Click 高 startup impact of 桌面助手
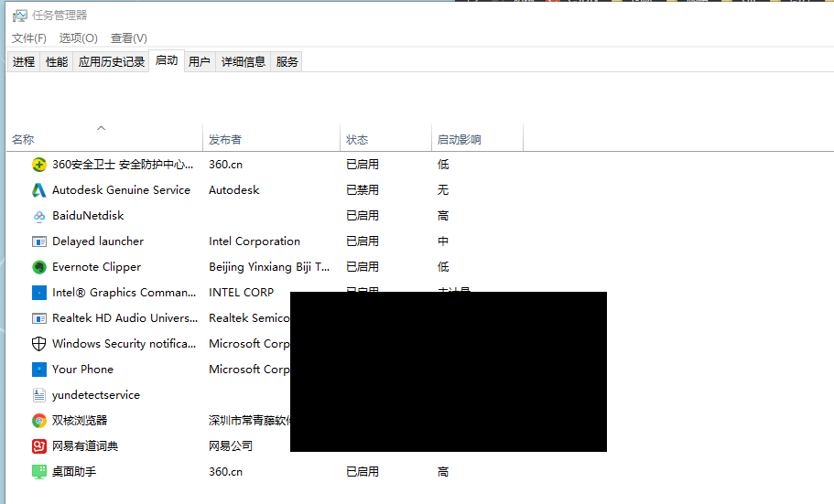Screen dimensions: 834x504 443,472
